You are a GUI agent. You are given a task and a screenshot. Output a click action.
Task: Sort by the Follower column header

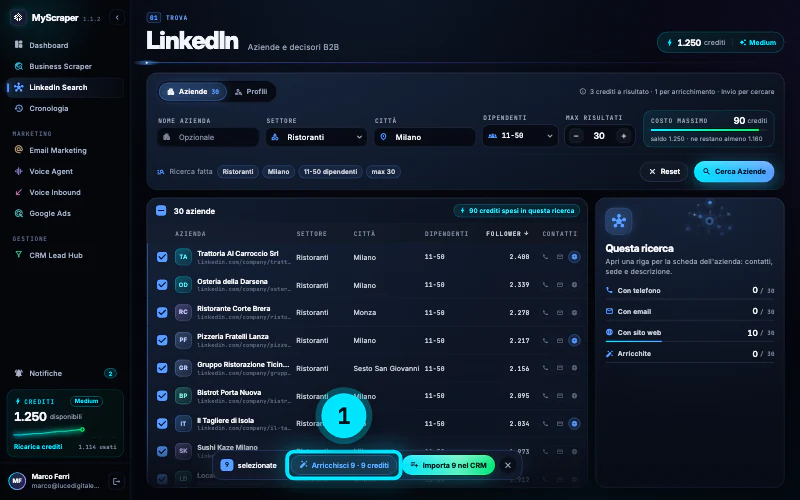coord(507,234)
